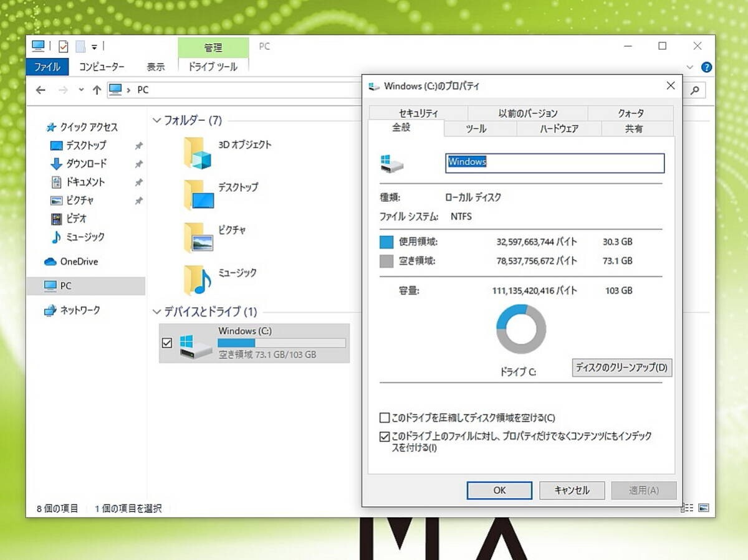Open the 表示 ribbon tab
Screen dimensions: 748x560
[156, 67]
